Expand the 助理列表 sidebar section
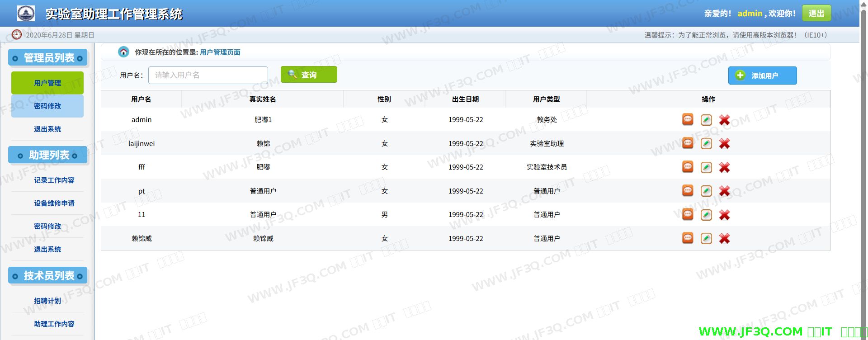This screenshot has width=868, height=340. click(48, 155)
